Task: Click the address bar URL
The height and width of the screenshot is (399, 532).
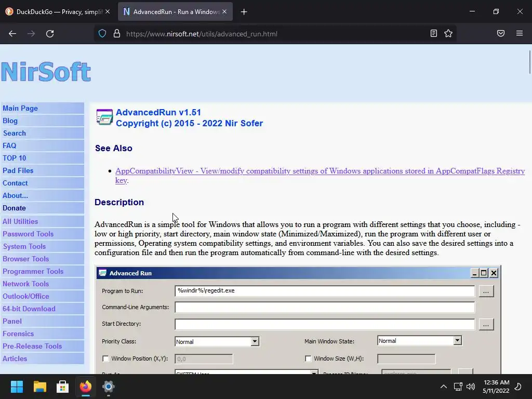Action: pos(202,34)
